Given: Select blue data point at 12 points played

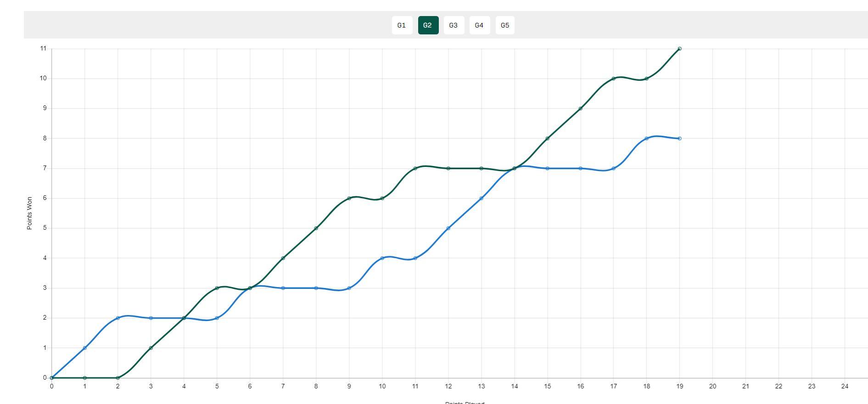Looking at the screenshot, I should pos(448,228).
